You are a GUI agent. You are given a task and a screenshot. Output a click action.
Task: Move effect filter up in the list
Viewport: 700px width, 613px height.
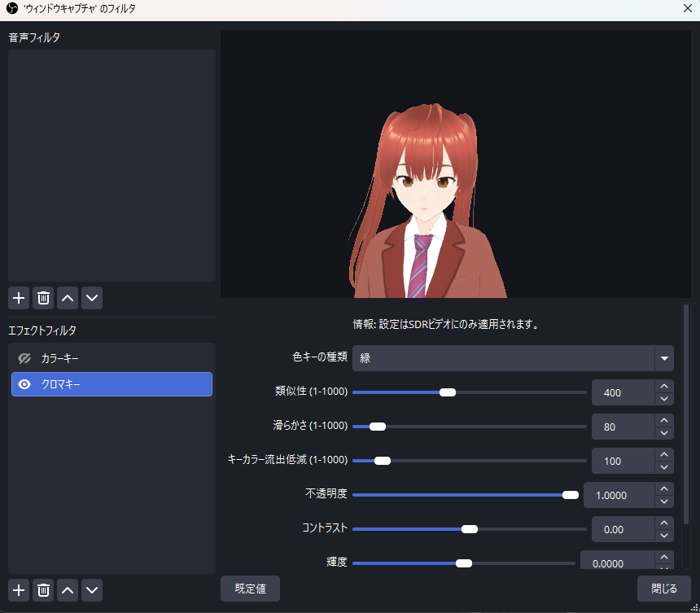pyautogui.click(x=68, y=591)
